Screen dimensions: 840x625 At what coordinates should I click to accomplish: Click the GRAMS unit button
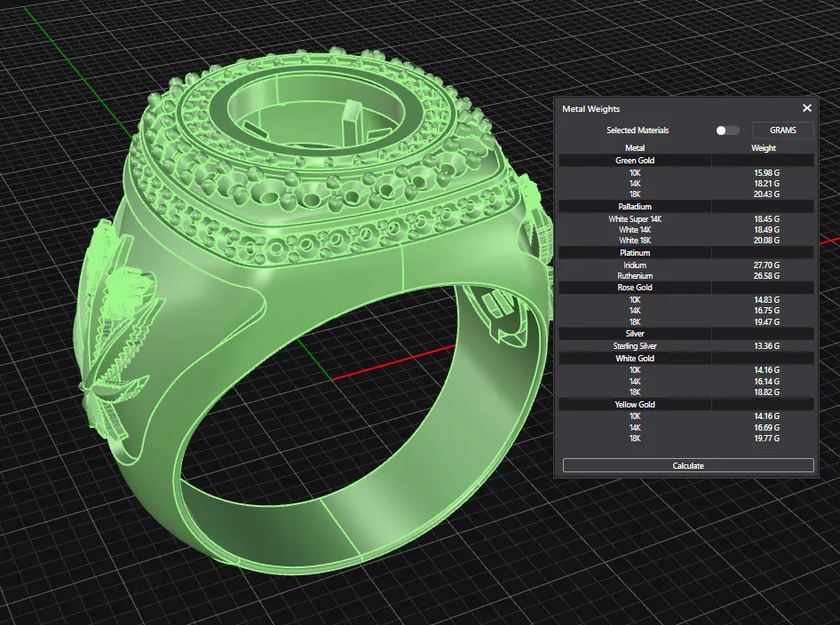click(782, 131)
